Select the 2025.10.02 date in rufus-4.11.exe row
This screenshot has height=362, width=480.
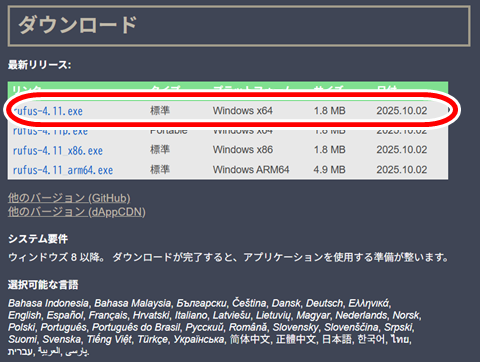pos(402,111)
